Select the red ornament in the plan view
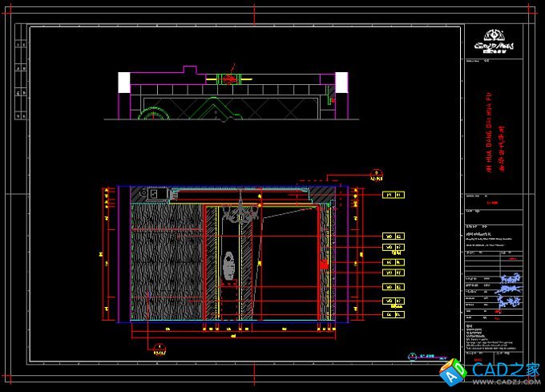545x392 pixels. point(230,79)
